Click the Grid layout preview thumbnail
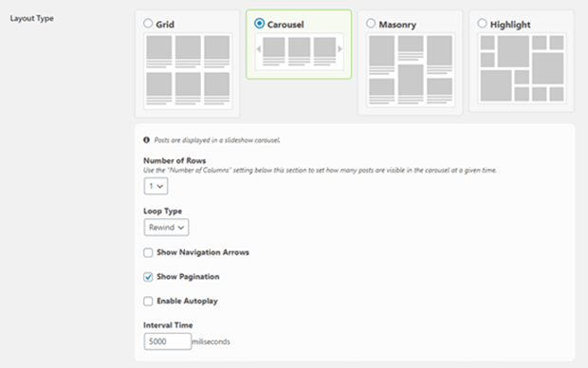Viewport: 588px width, 368px height. coord(188,71)
